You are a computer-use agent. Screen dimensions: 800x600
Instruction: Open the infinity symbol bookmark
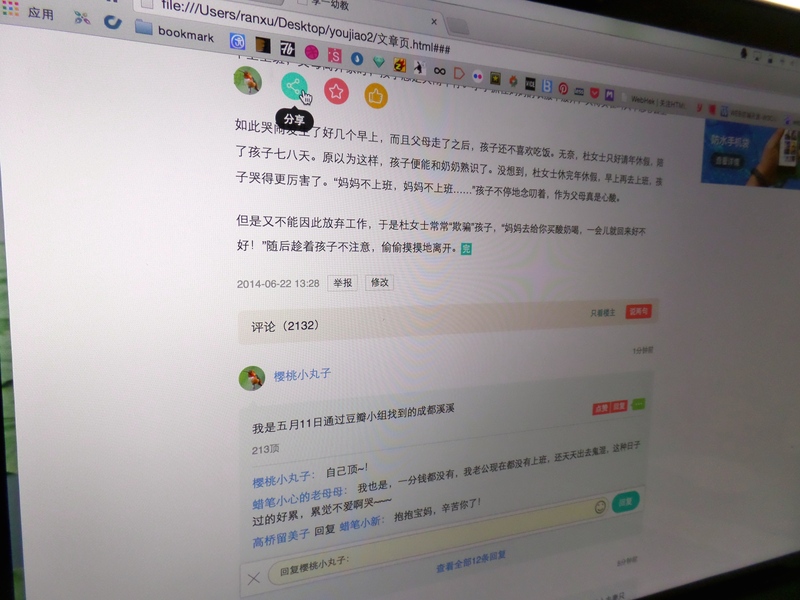pyautogui.click(x=439, y=70)
